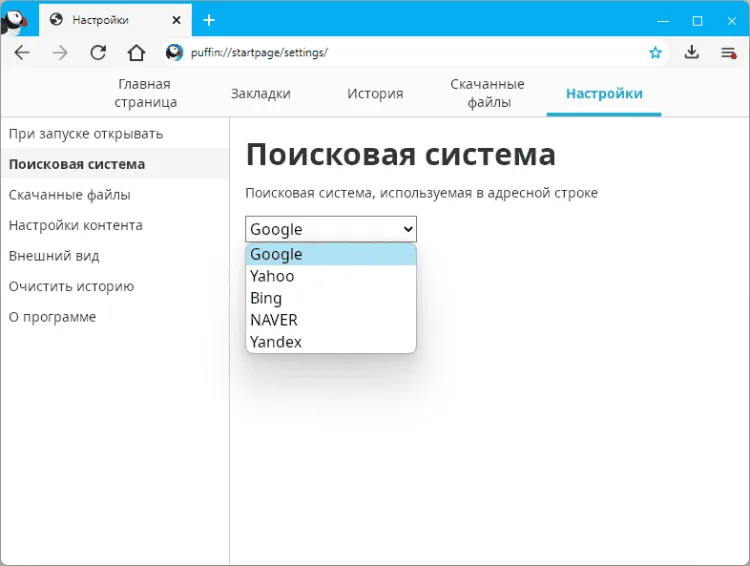Close the Настройки browser tab

click(x=176, y=20)
